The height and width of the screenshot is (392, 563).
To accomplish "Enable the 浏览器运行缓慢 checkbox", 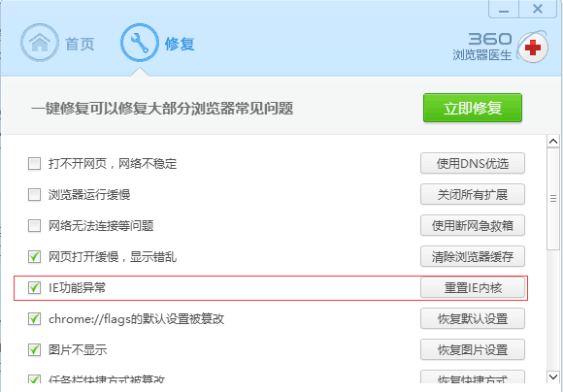I will [35, 195].
